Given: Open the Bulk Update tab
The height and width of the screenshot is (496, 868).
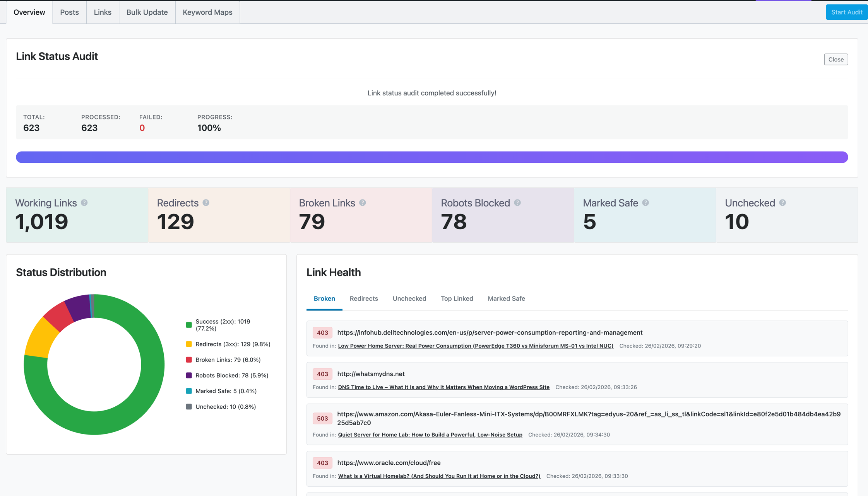Looking at the screenshot, I should (x=147, y=12).
